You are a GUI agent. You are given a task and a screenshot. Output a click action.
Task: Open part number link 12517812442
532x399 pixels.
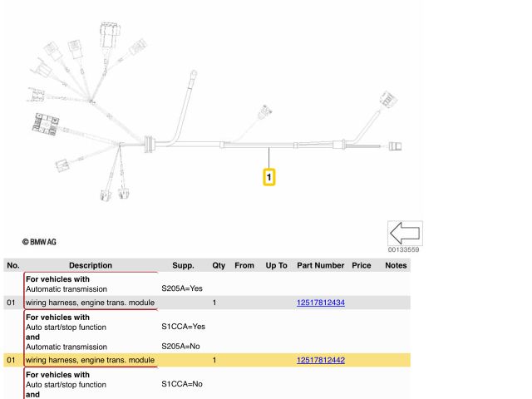(320, 359)
